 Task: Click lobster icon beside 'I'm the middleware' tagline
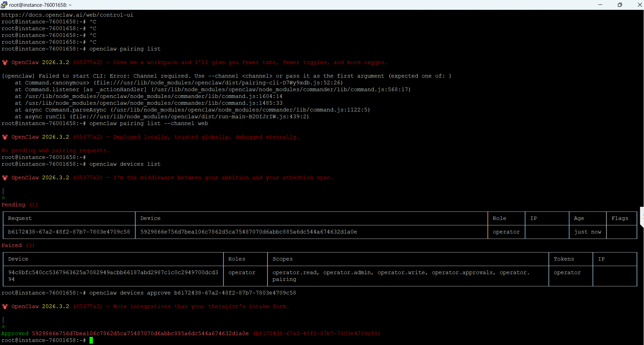pyautogui.click(x=5, y=178)
